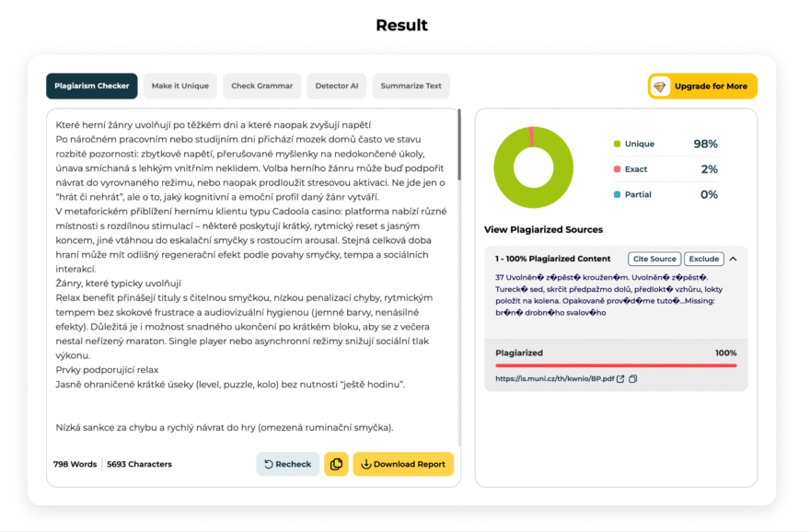The image size is (810, 532).
Task: Click the red Exact legend dot
Action: pyautogui.click(x=617, y=169)
